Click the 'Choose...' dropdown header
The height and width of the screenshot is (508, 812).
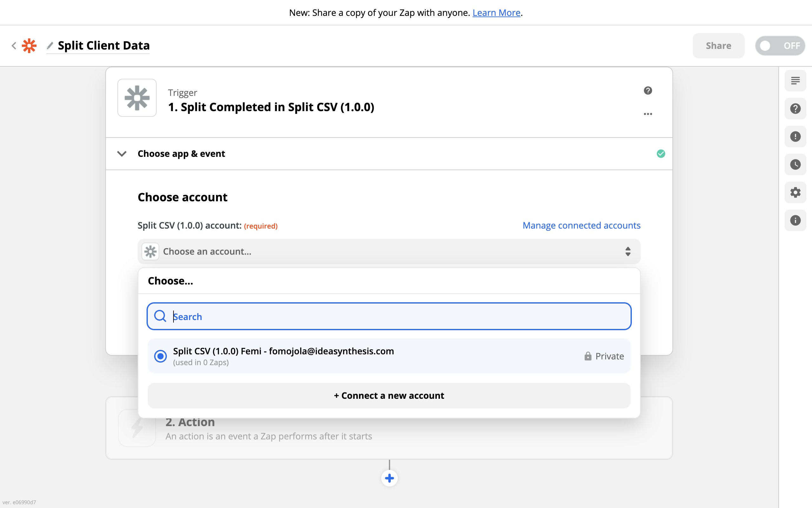point(170,281)
